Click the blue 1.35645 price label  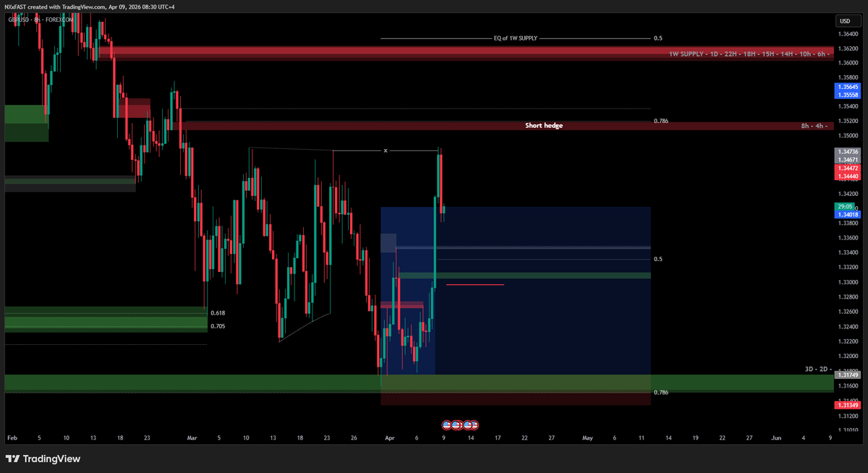(847, 86)
